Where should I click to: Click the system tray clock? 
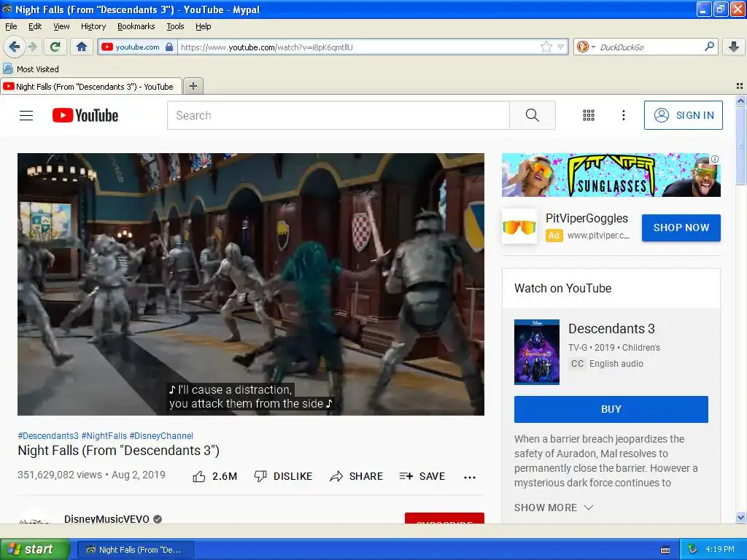coord(719,549)
